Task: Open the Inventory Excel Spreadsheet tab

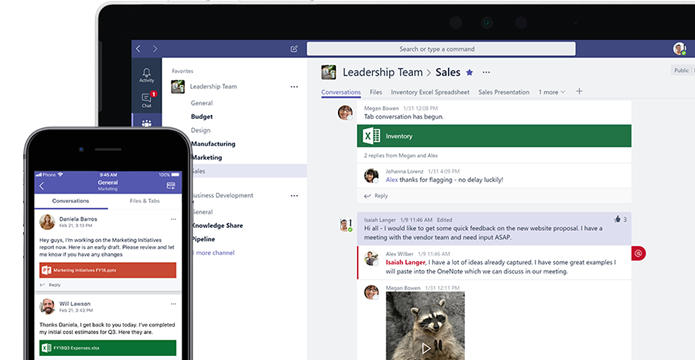Action: click(x=430, y=92)
